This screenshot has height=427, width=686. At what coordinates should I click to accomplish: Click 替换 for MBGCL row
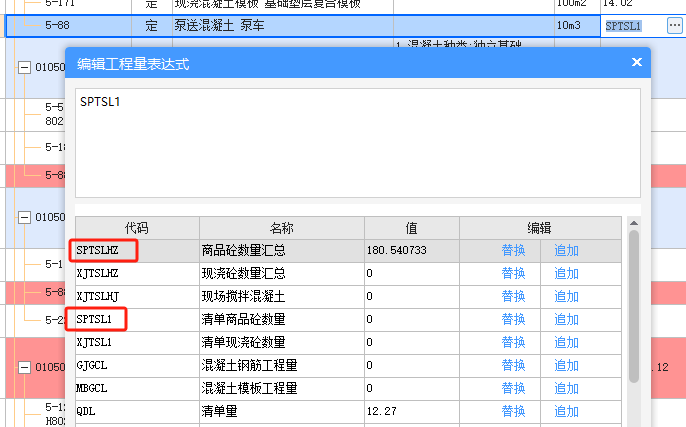click(513, 388)
